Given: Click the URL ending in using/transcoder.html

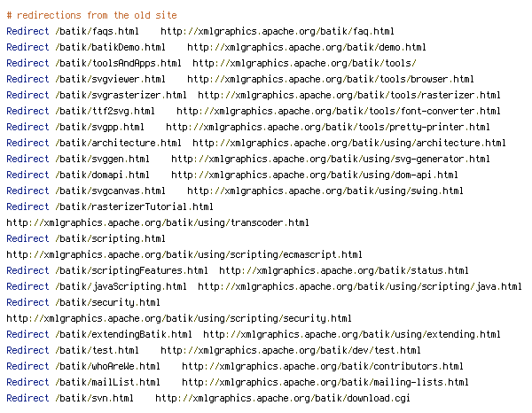Looking at the screenshot, I should point(158,222).
